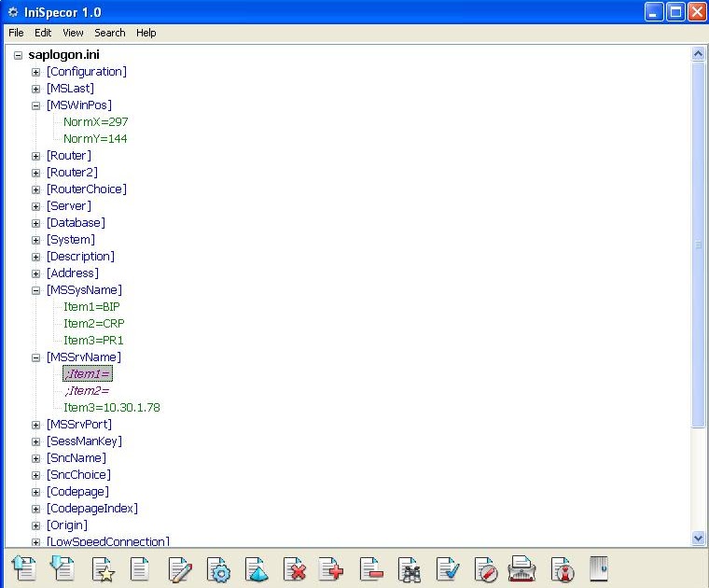709x588 pixels.
Task: Collapse the [MSSysName] section
Action: 35,291
